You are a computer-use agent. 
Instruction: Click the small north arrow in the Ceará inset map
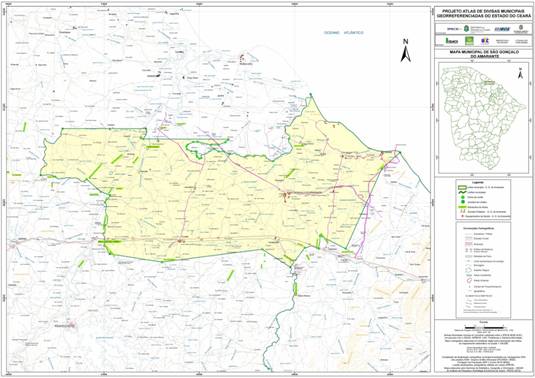point(520,73)
